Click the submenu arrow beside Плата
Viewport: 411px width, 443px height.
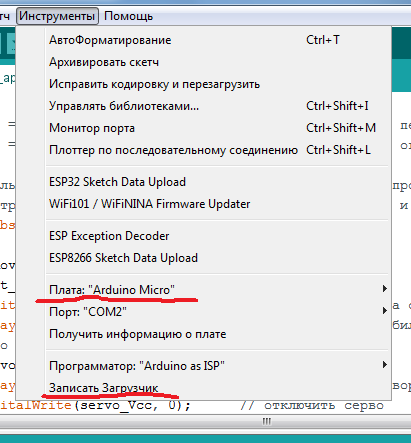pos(385,289)
